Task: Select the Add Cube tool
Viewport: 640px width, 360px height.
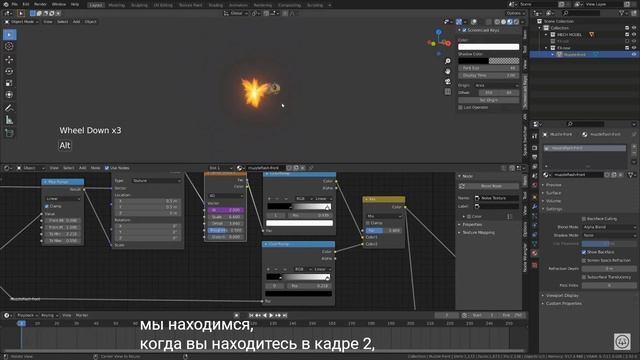Action: pos(9,133)
